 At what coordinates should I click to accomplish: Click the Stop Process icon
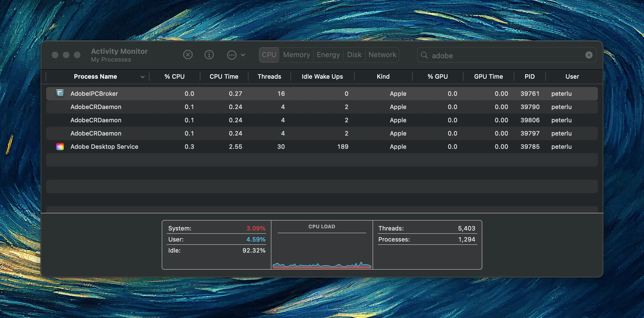coord(188,55)
